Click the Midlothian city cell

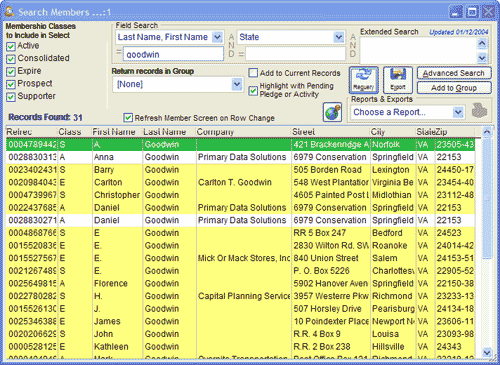[x=393, y=195]
